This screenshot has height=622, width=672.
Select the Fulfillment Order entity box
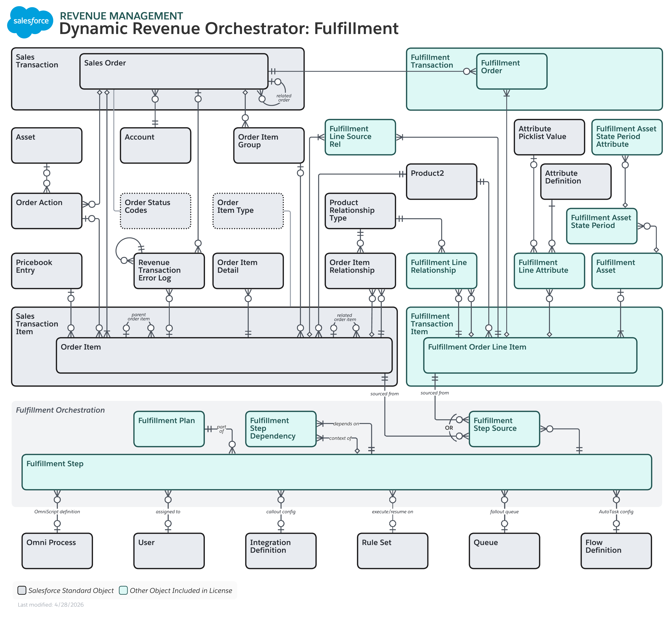point(511,71)
